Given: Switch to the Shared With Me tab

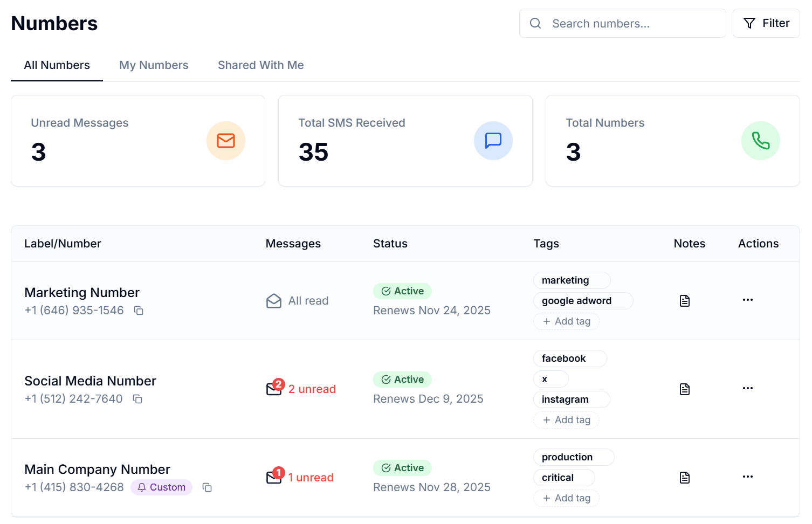Looking at the screenshot, I should (x=260, y=65).
